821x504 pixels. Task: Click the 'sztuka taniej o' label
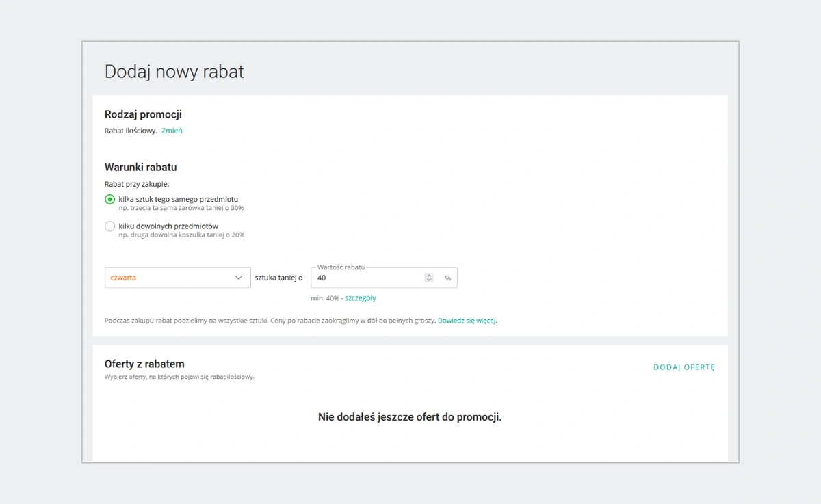click(278, 278)
